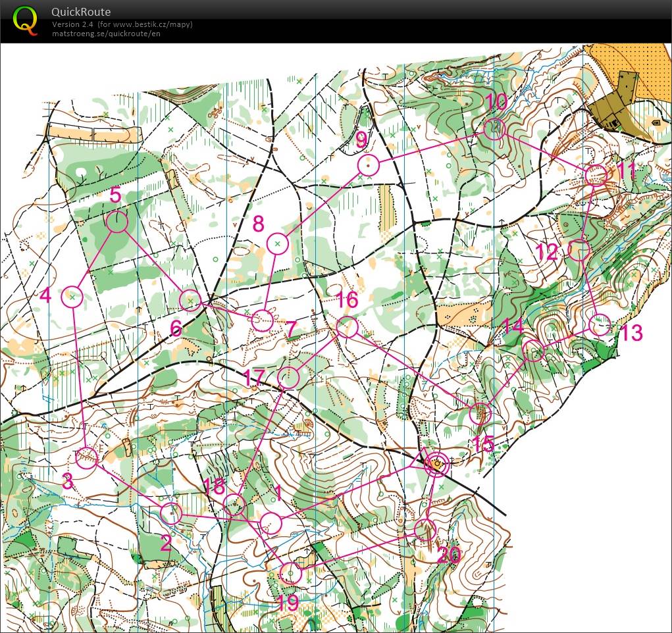Click control circle 7 marker
This screenshot has width=672, height=633.
click(x=263, y=320)
